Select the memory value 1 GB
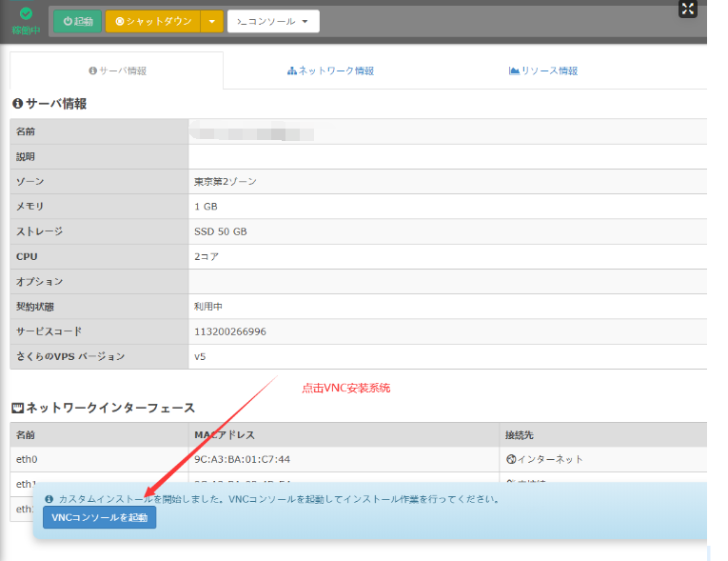The image size is (728, 561). [206, 207]
